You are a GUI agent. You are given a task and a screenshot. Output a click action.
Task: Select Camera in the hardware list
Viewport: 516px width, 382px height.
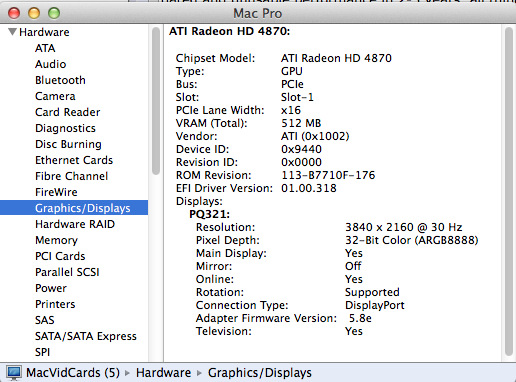point(55,96)
